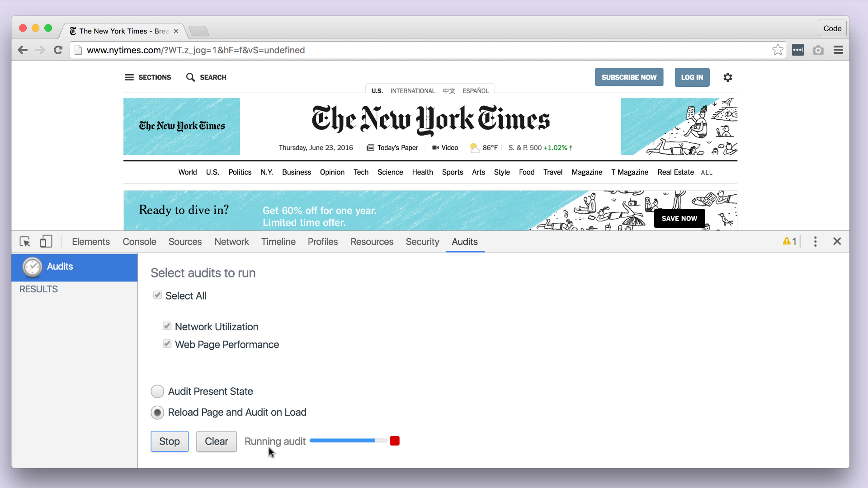
Task: Switch to the Sources tab
Action: click(185, 242)
